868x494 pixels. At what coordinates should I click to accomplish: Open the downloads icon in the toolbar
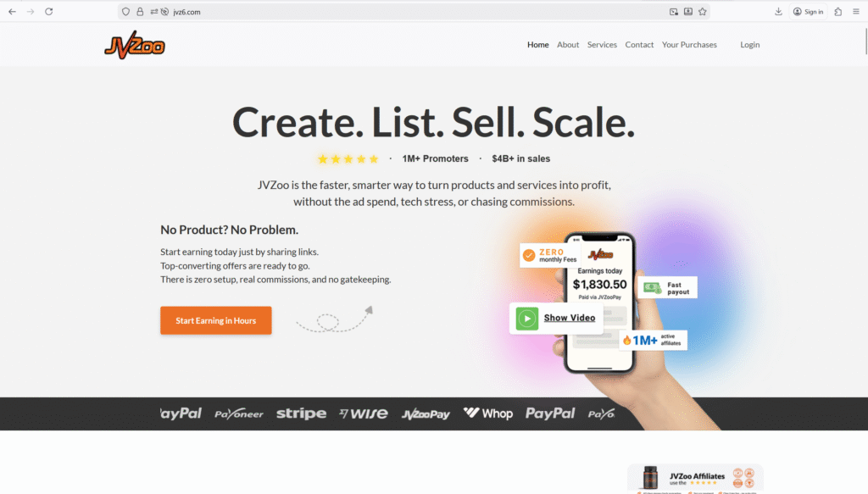(778, 12)
